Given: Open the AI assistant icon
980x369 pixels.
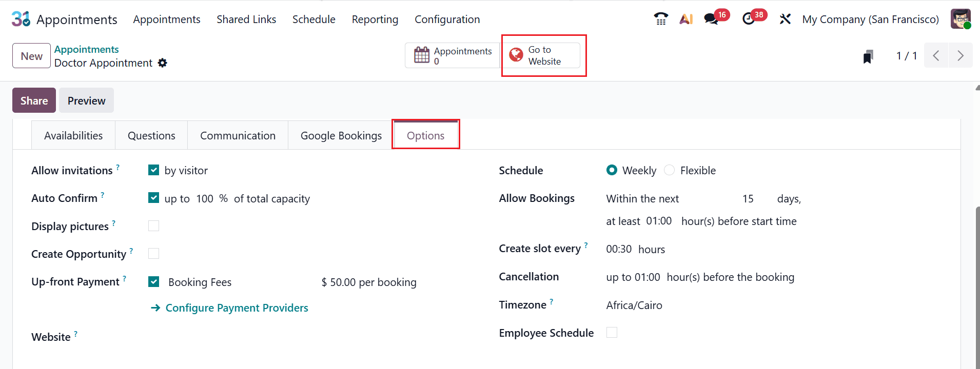Looking at the screenshot, I should (686, 19).
